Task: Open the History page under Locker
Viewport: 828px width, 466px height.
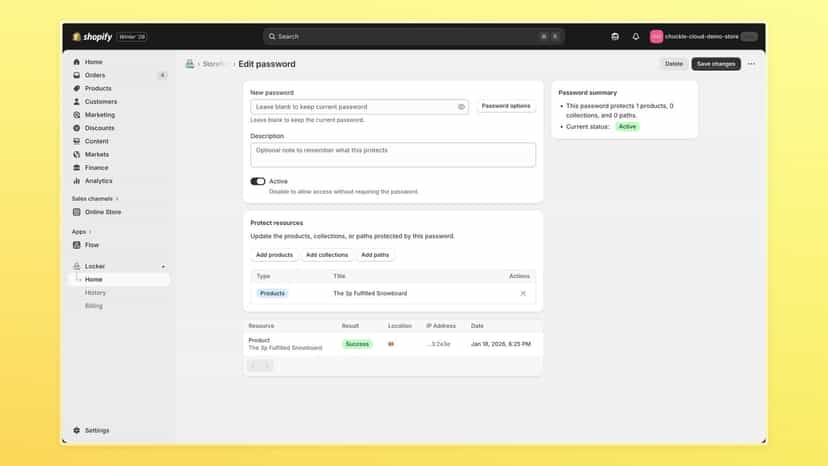Action: (96, 293)
